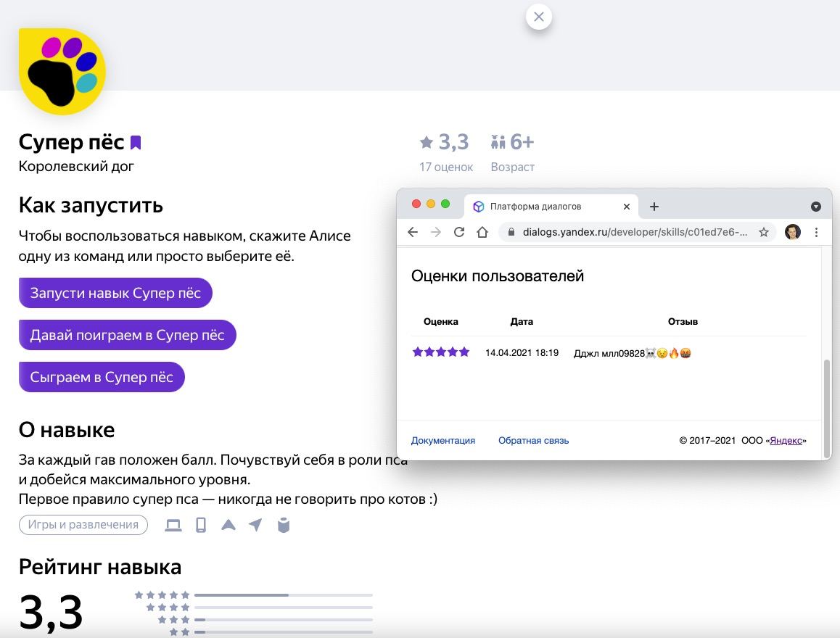The height and width of the screenshot is (638, 840).
Task: Click the 'Возраст' label
Action: pos(513,167)
